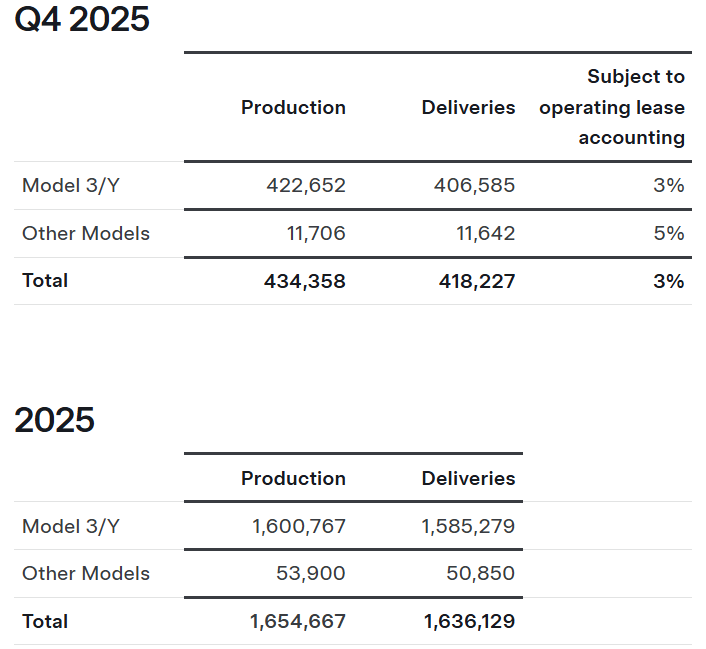Screen dimensions: 706x649
Task: Click the Subject to operating lease accounting header
Action: pyautogui.click(x=612, y=107)
